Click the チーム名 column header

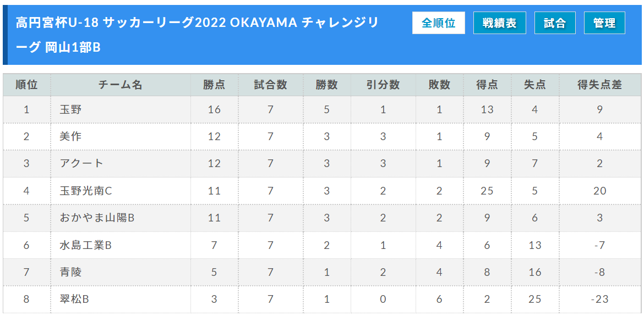[121, 85]
